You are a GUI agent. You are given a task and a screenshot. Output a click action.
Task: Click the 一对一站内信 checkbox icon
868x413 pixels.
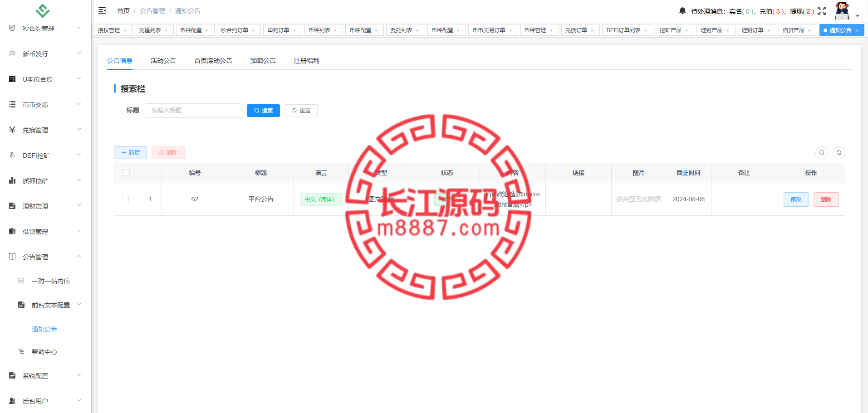(21, 281)
